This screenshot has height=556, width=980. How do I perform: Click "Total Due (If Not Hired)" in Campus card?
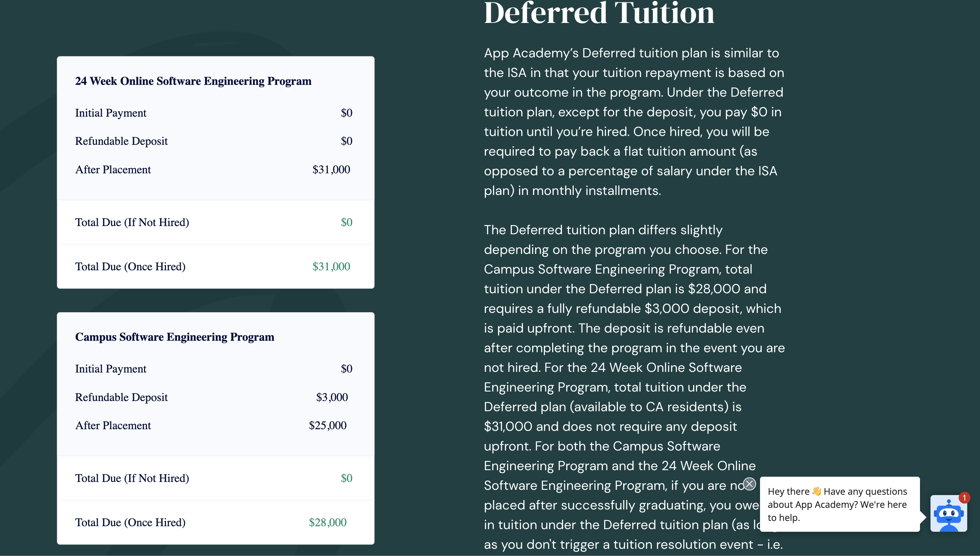[132, 478]
